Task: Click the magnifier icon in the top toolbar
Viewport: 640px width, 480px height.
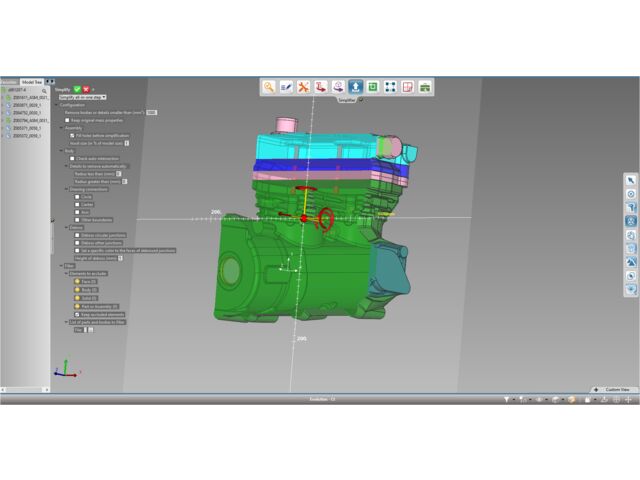Action: (270, 87)
